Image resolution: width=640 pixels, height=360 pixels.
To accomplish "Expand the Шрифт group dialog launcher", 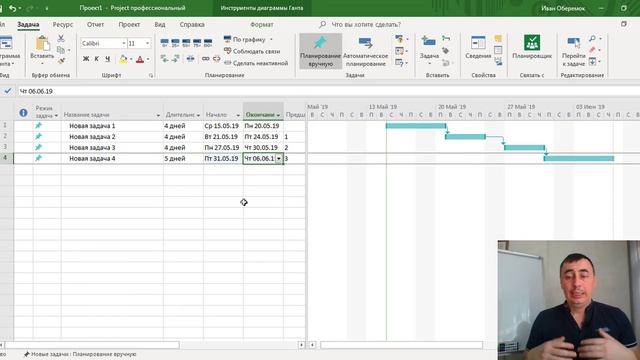I will 151,76.
